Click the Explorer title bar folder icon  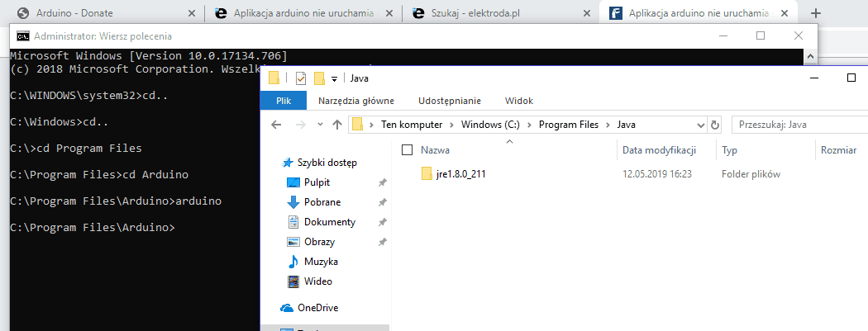tap(274, 78)
